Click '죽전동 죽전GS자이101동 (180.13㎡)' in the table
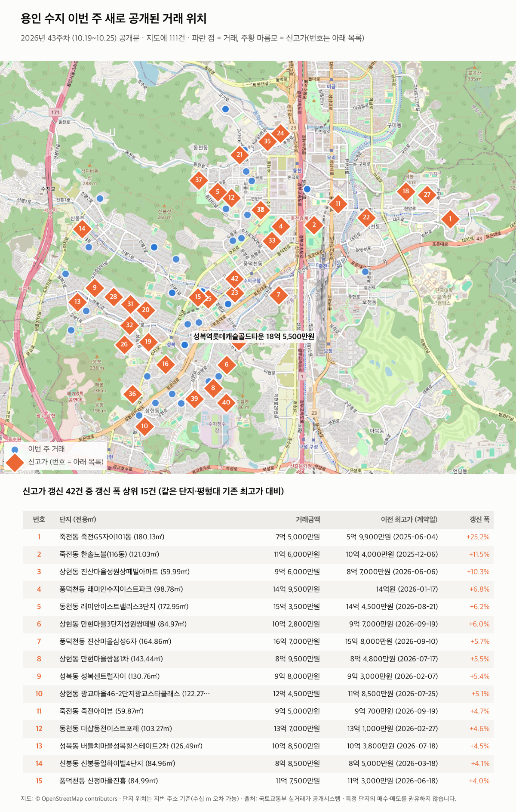The width and height of the screenshot is (516, 812). tap(112, 537)
